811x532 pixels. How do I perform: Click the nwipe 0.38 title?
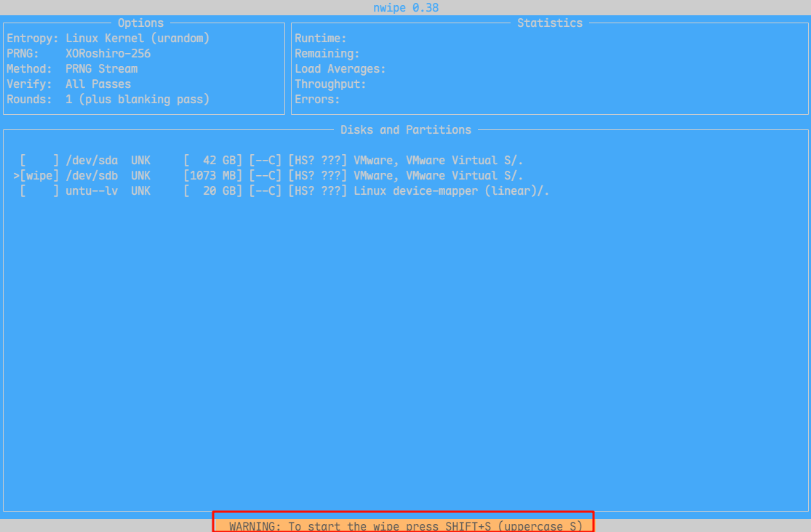[x=406, y=8]
